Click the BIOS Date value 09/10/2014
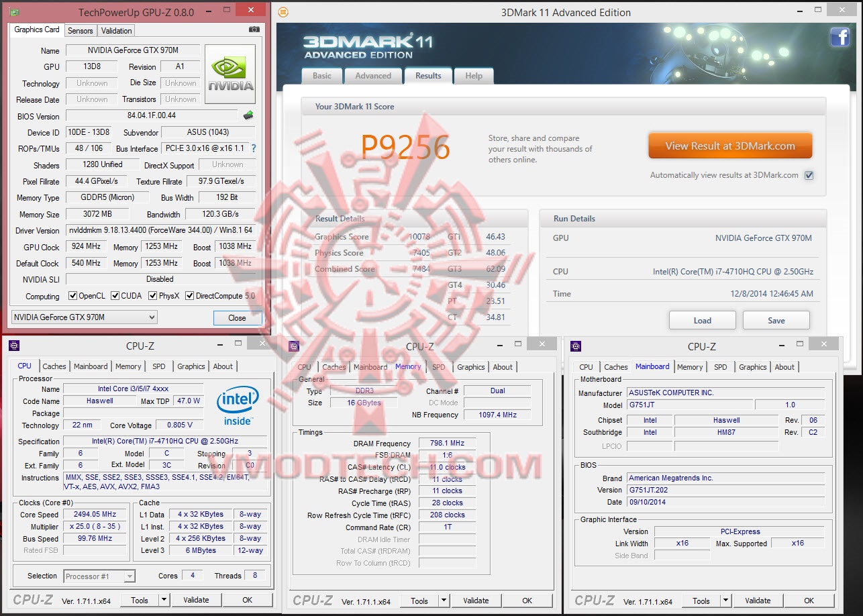863x616 pixels. [x=725, y=502]
